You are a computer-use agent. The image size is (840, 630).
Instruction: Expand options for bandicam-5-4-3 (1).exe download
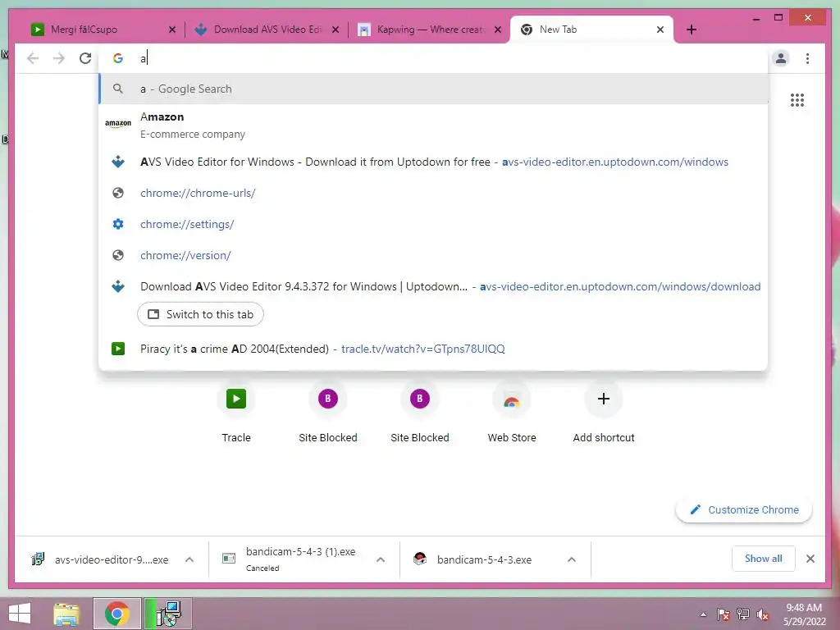click(381, 559)
